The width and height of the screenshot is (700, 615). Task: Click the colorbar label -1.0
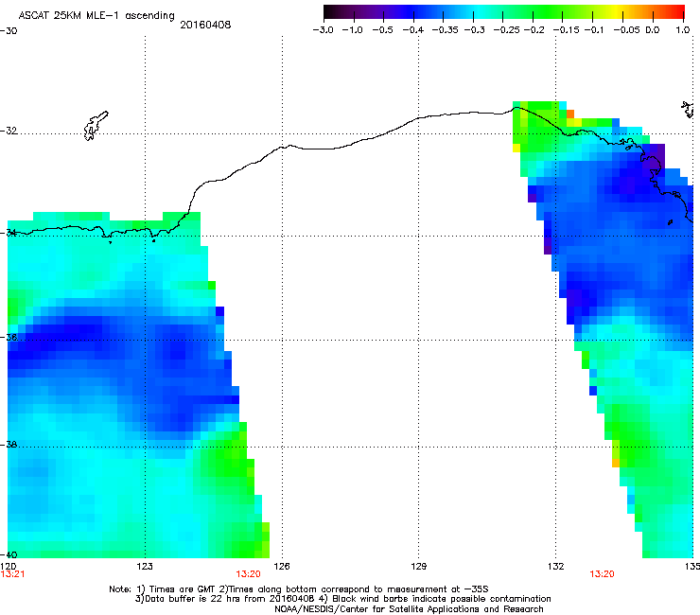(x=352, y=30)
